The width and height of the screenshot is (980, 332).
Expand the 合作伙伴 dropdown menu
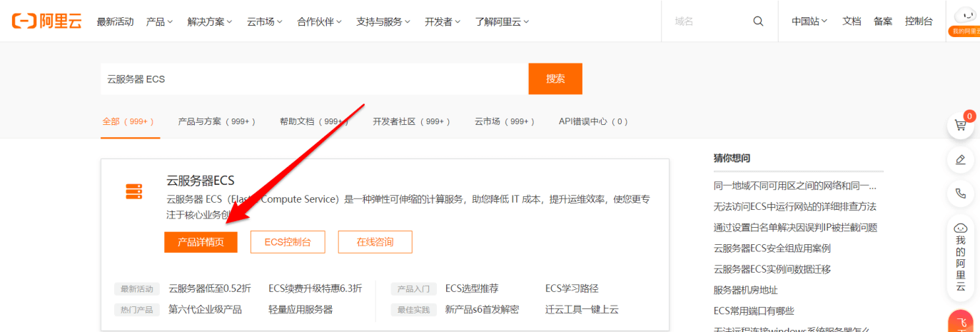[319, 21]
